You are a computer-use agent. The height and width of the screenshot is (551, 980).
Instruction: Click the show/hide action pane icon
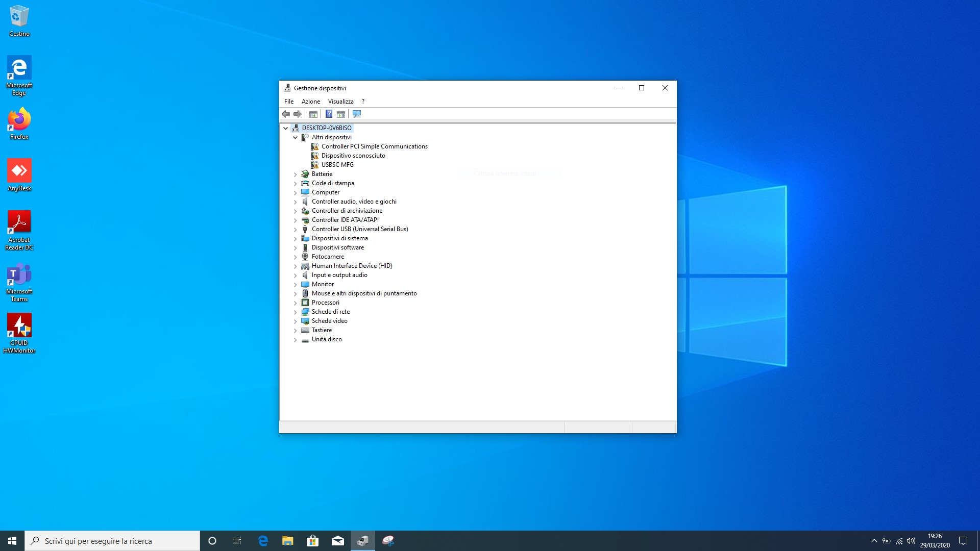[341, 114]
